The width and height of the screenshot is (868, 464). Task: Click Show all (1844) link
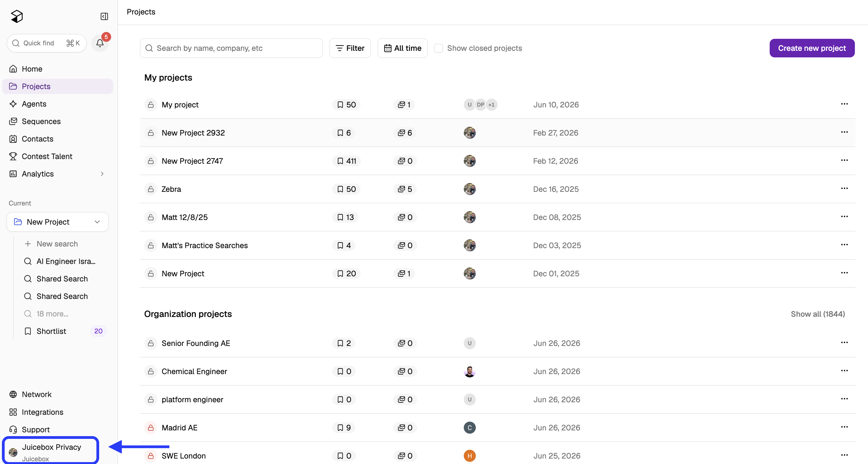(x=818, y=314)
